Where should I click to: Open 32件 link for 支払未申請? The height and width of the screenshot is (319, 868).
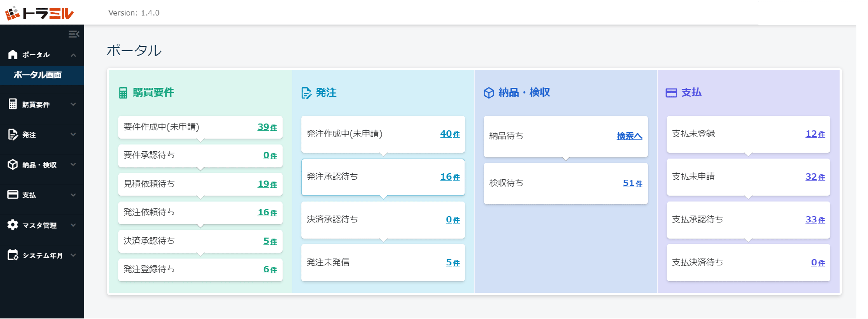click(815, 177)
